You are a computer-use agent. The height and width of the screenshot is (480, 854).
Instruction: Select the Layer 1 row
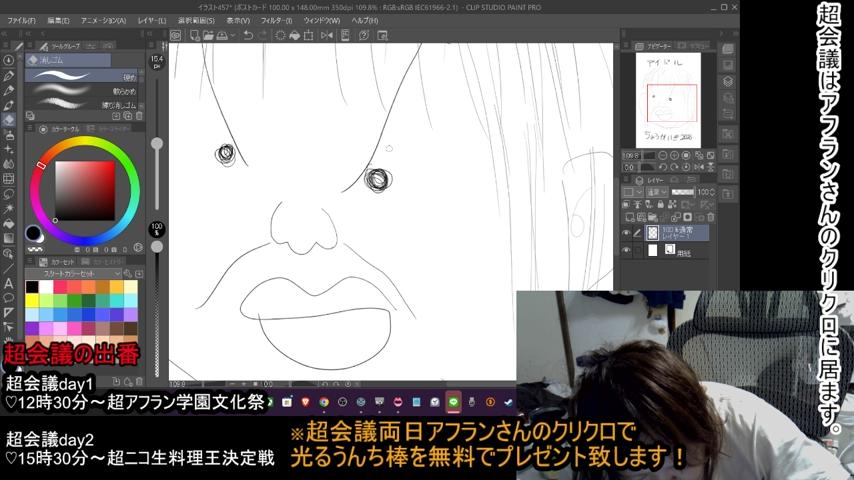coord(677,233)
